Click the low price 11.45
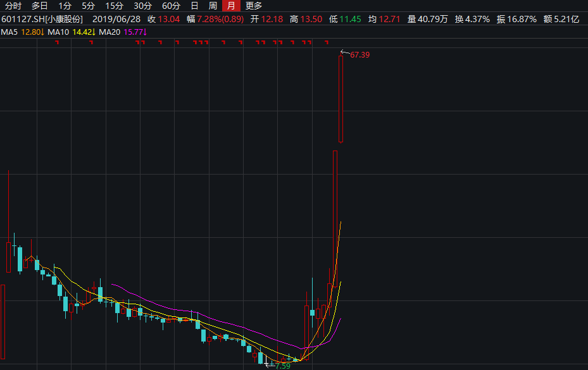The width and height of the screenshot is (588, 370). [350, 19]
